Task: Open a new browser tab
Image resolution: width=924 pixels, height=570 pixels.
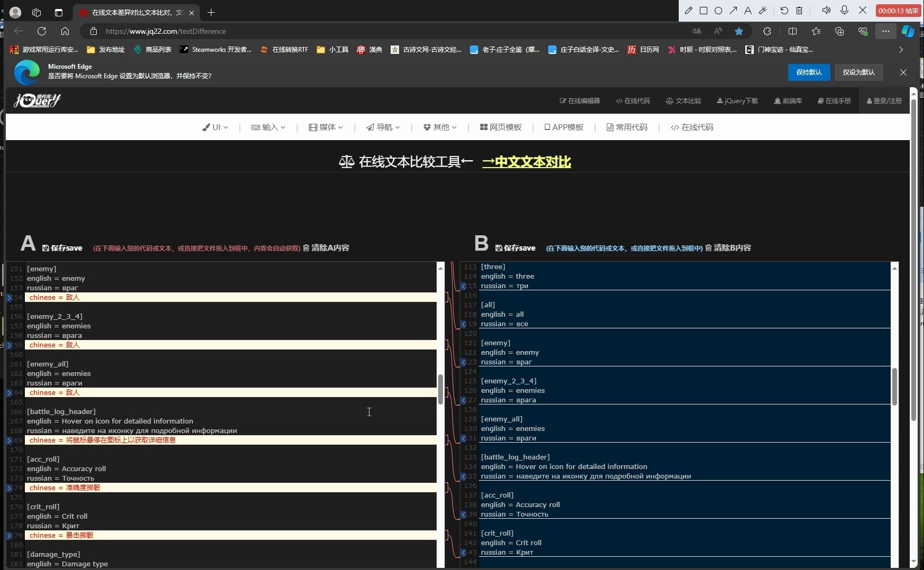Action: coord(211,12)
